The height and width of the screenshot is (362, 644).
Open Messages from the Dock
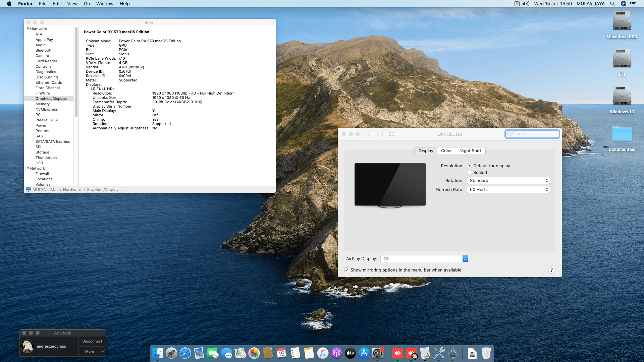coord(226,353)
